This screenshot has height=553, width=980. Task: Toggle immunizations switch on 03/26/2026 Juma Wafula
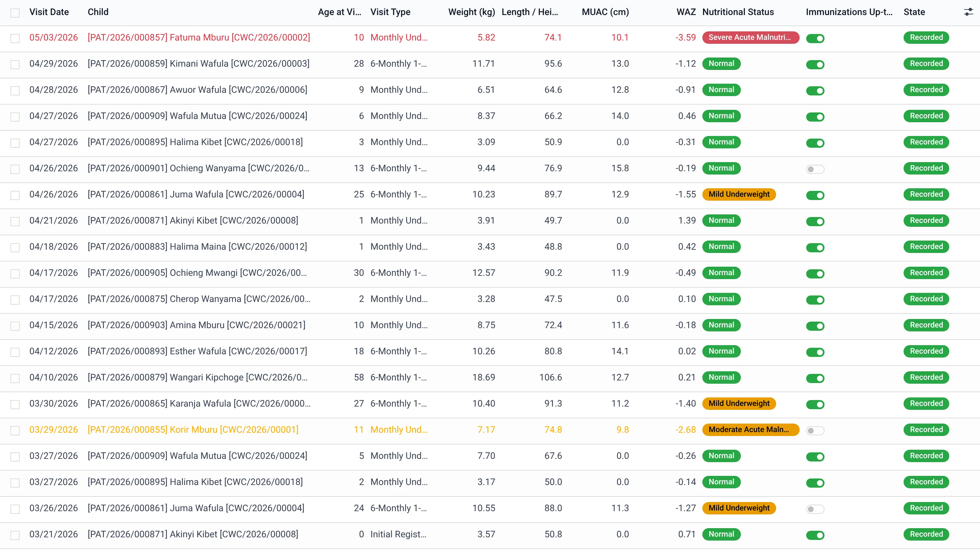(815, 509)
